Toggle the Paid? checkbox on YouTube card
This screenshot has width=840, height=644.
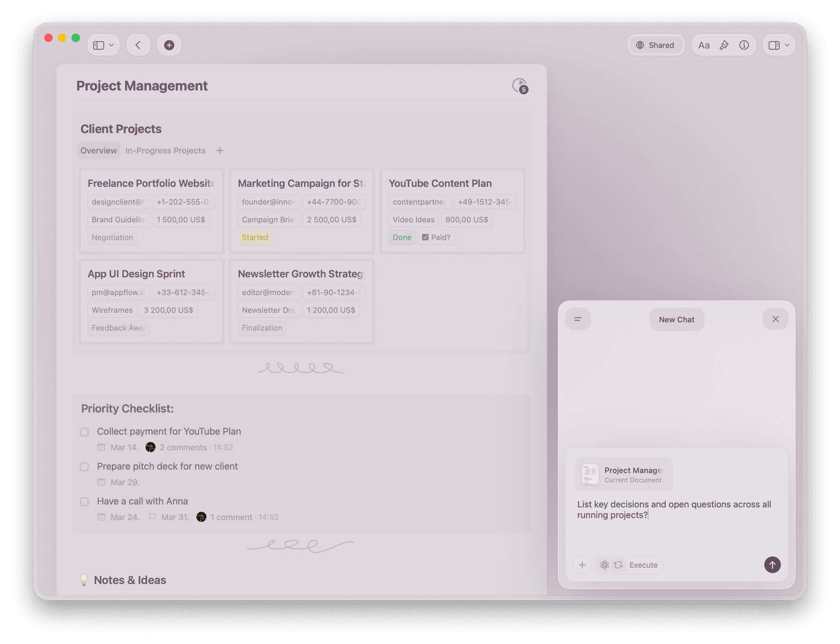coord(425,237)
